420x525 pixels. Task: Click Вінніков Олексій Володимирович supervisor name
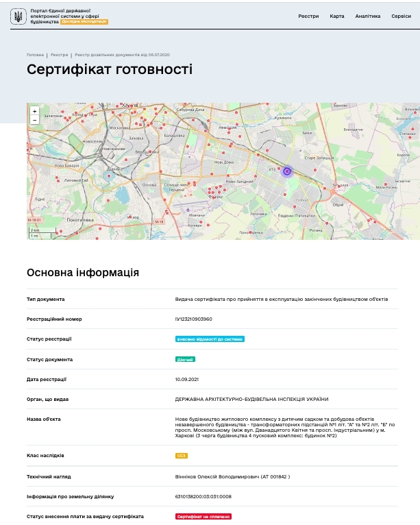(217, 476)
